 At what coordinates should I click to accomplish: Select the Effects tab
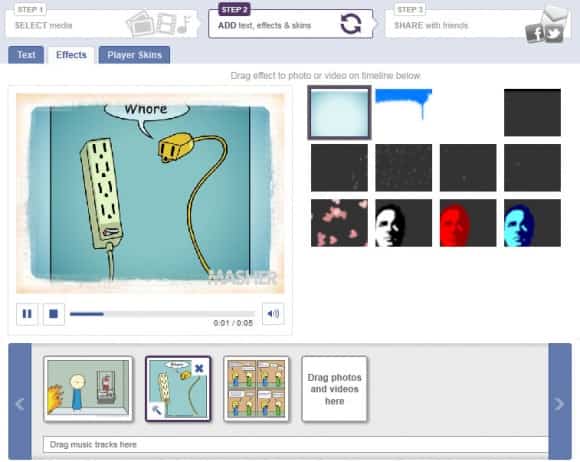pyautogui.click(x=71, y=55)
